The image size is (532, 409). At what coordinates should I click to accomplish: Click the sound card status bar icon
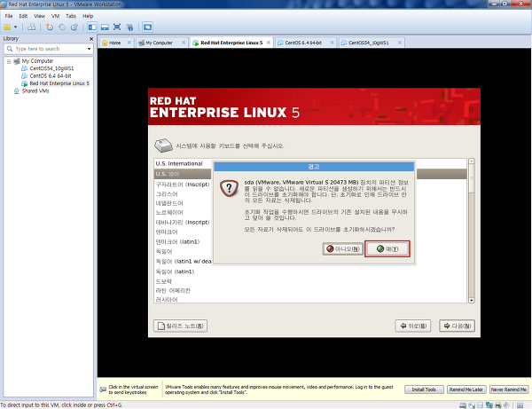click(506, 405)
